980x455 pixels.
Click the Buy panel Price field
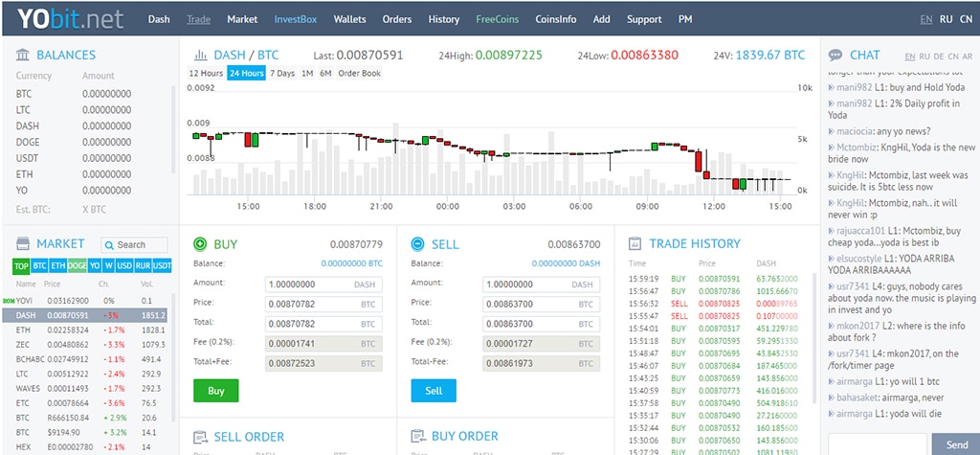click(323, 305)
